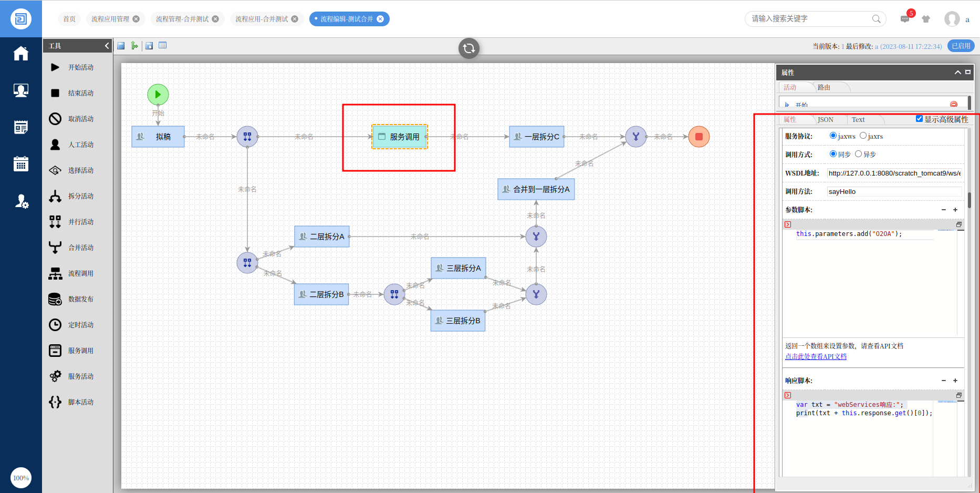Expand 参数脚本 with plus button

(x=955, y=210)
